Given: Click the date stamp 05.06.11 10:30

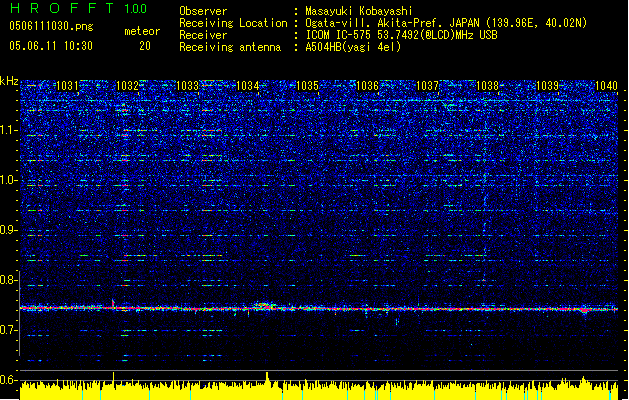Looking at the screenshot, I should coord(51,46).
